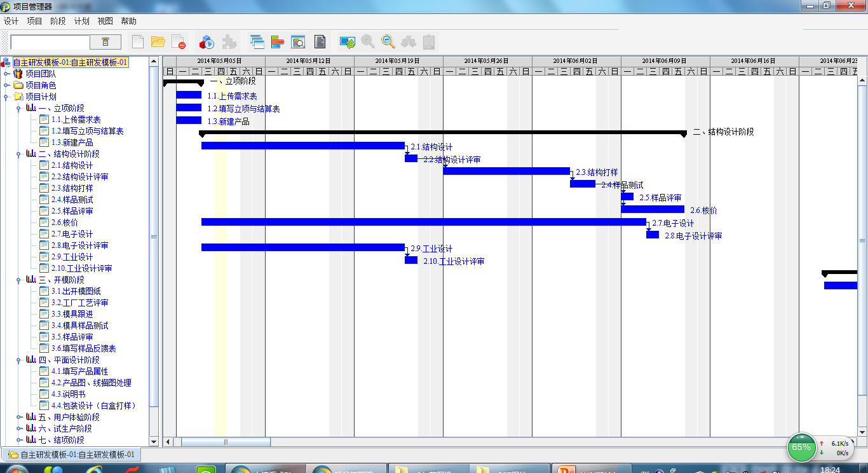This screenshot has height=473, width=868.
Task: Click the black text document toolbar icon
Action: (x=320, y=42)
